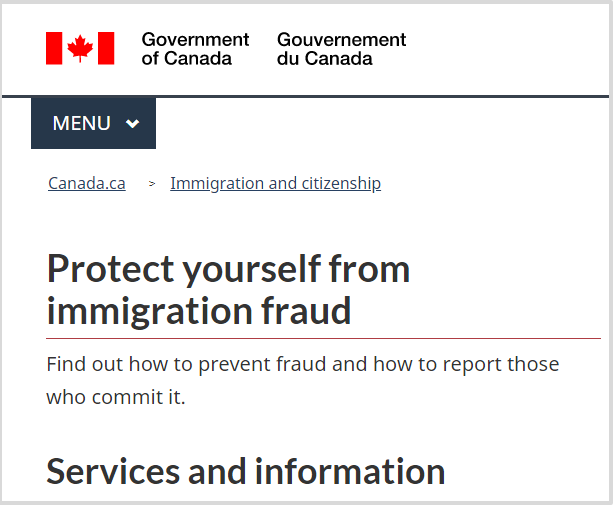This screenshot has height=505, width=613.
Task: Open the Immigration and citizenship breadcrumb link
Action: point(275,183)
